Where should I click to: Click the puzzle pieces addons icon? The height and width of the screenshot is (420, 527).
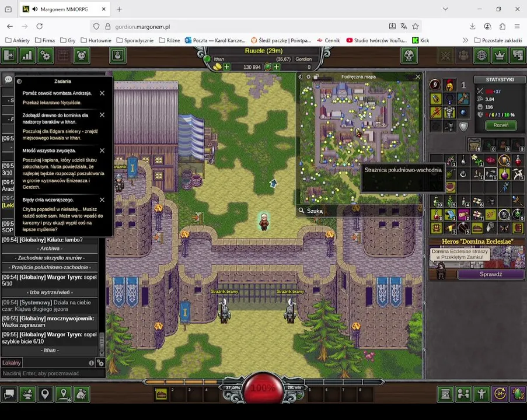click(518, 55)
